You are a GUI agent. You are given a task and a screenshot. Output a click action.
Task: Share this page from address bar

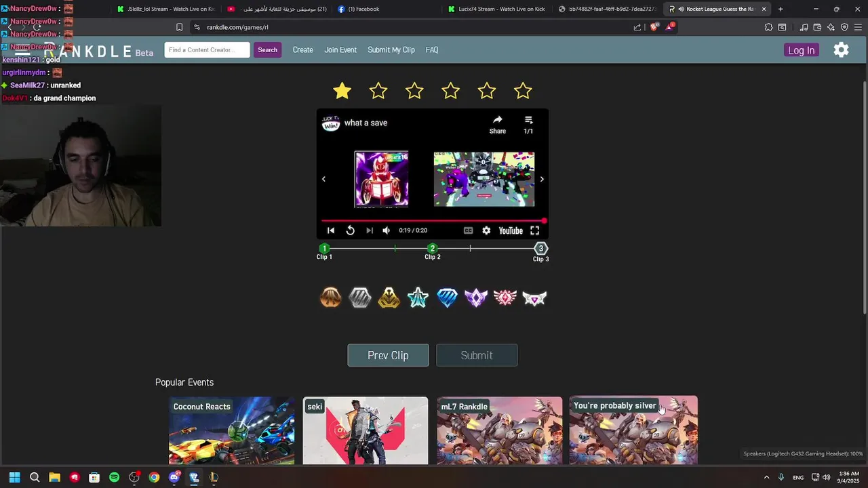(637, 27)
